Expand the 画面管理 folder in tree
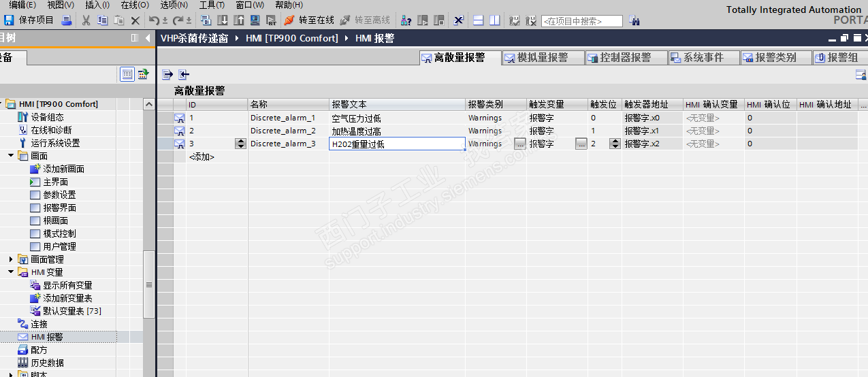868x377 pixels. coord(11,259)
